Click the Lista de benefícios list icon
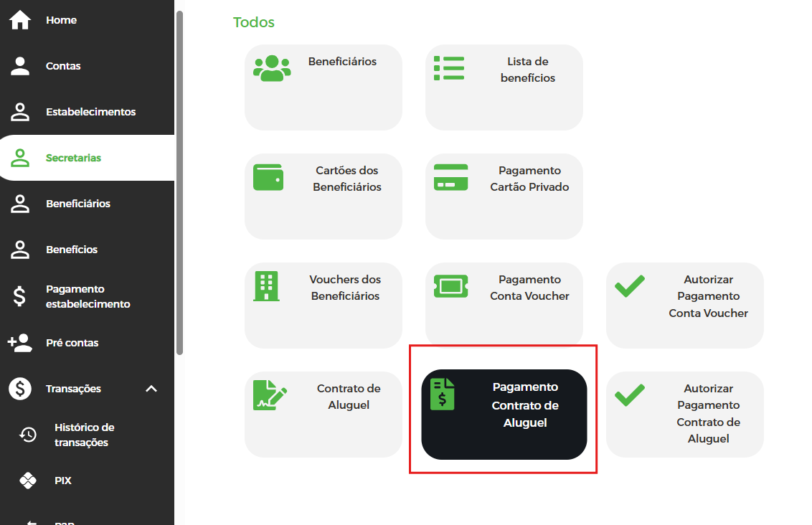Screen dimensions: 812x525 point(449,68)
